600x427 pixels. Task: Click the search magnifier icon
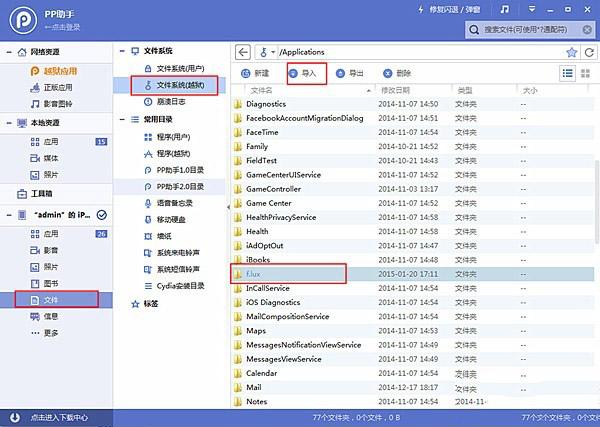[x=474, y=30]
